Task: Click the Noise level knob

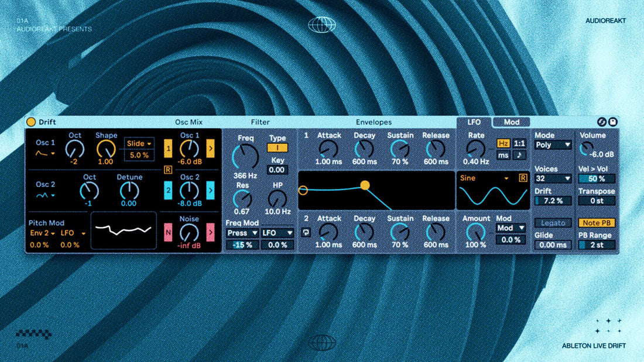Action: (189, 233)
